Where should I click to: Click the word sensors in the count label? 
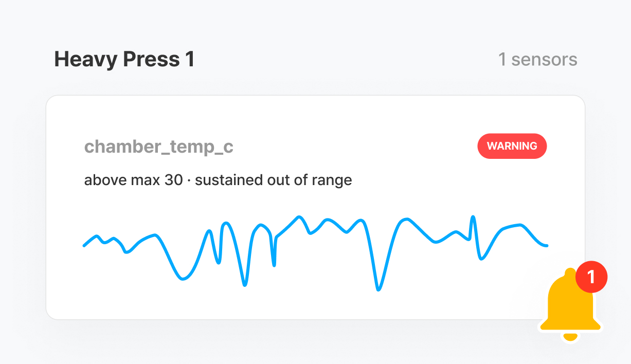coord(544,60)
